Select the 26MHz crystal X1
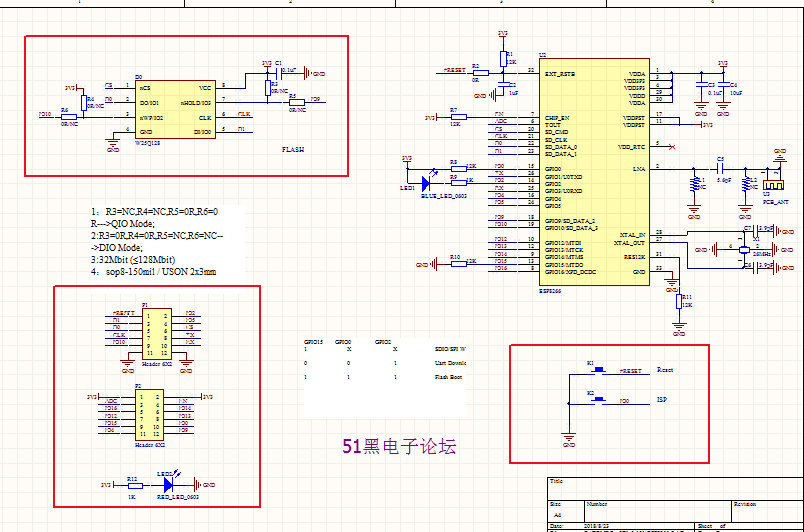804x532 pixels. point(745,250)
